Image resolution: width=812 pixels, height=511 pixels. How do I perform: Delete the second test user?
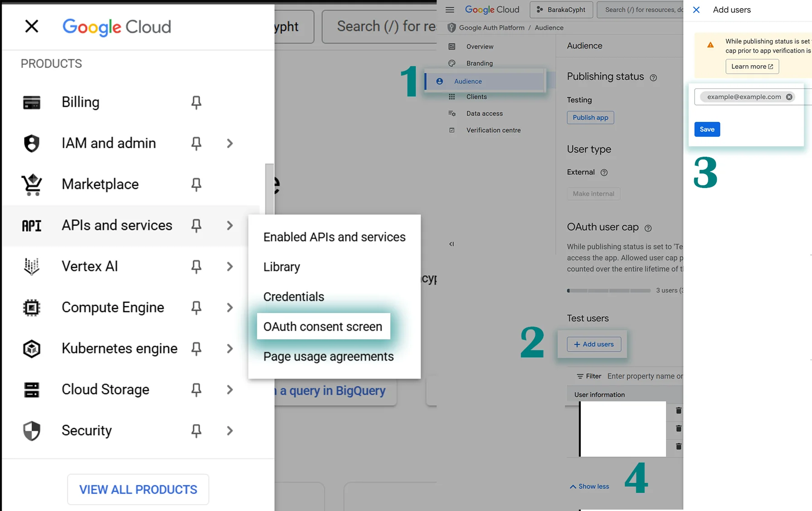[x=679, y=429]
